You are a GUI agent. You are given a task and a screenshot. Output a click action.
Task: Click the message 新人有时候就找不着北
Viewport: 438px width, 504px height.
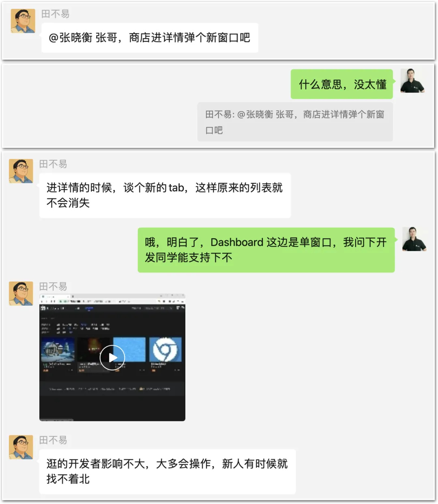167,472
